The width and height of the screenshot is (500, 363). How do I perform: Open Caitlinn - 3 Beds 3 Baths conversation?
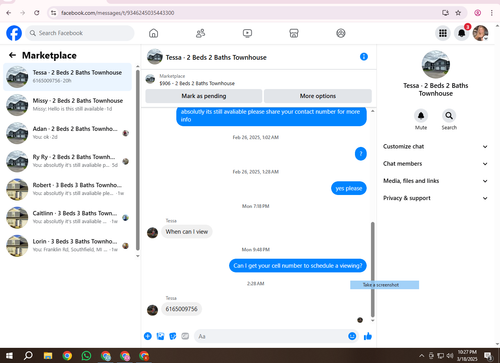pos(68,218)
